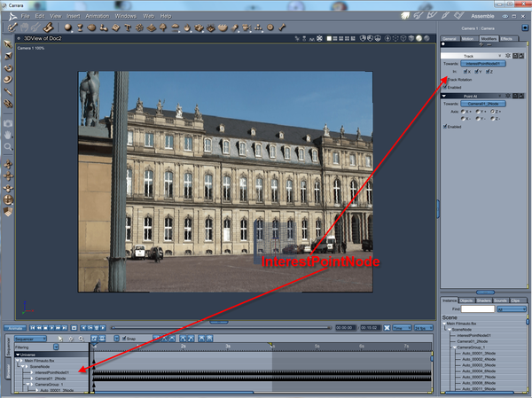This screenshot has width=532, height=398.
Task: Click the Text object tool icon
Action: [x=128, y=27]
